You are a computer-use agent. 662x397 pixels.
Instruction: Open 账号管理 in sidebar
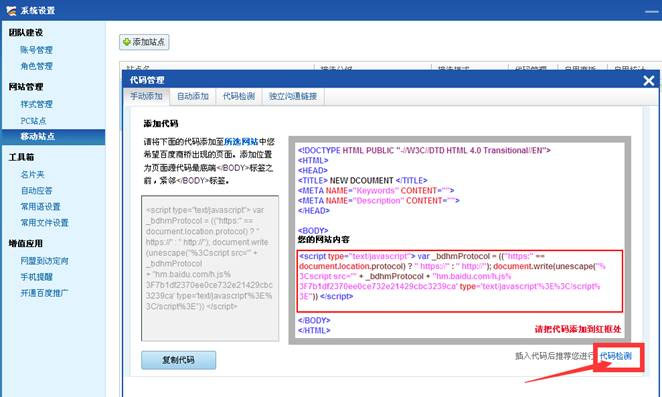(x=36, y=50)
